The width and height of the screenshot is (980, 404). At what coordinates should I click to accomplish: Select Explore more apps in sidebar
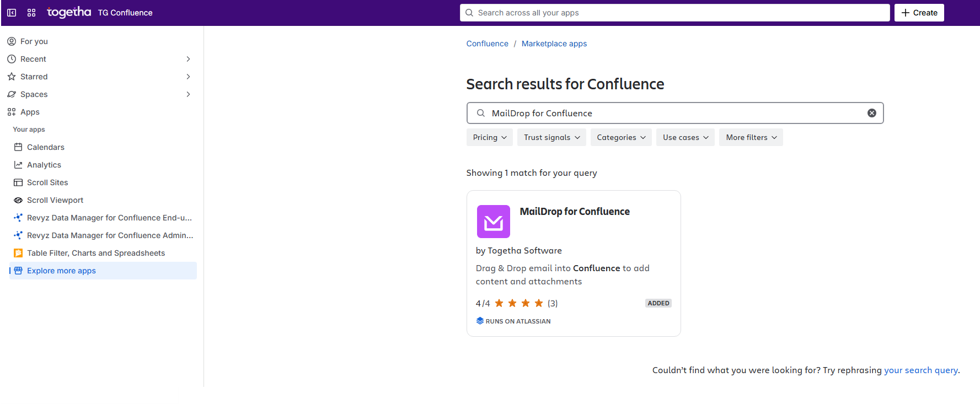[61, 271]
